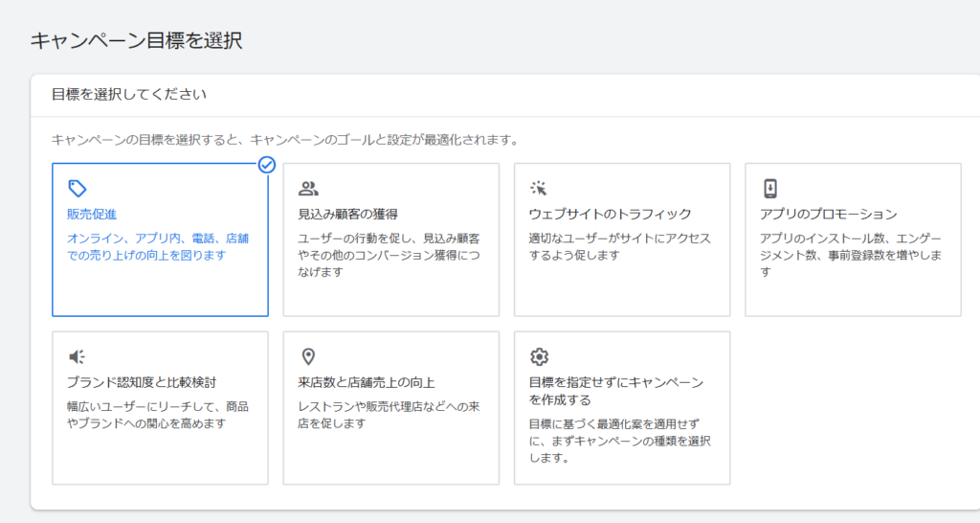Click the sparkle cursor icon for website traffic
The image size is (980, 523).
[538, 189]
